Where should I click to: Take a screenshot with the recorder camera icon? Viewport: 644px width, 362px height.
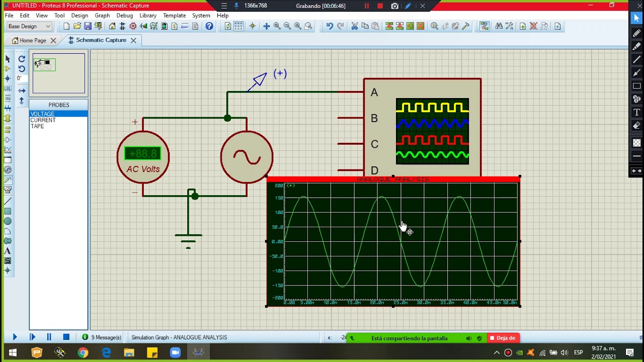[x=395, y=6]
